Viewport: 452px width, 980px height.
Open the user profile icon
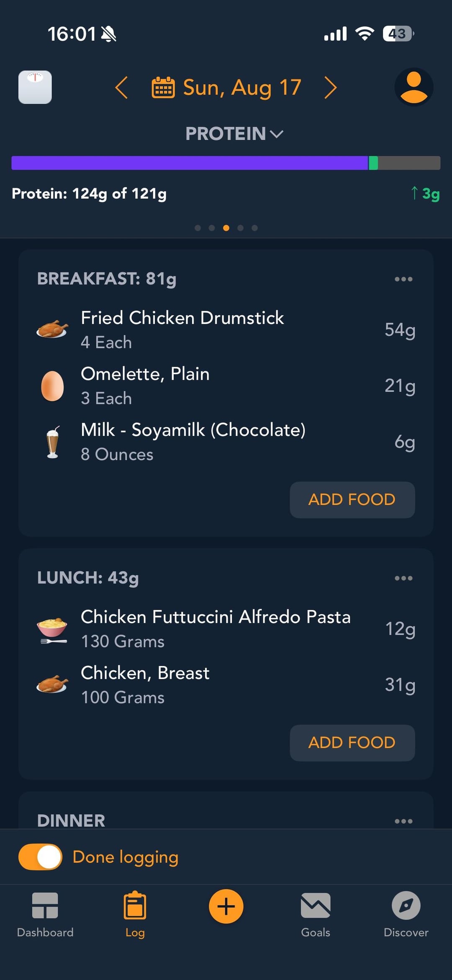pyautogui.click(x=413, y=87)
